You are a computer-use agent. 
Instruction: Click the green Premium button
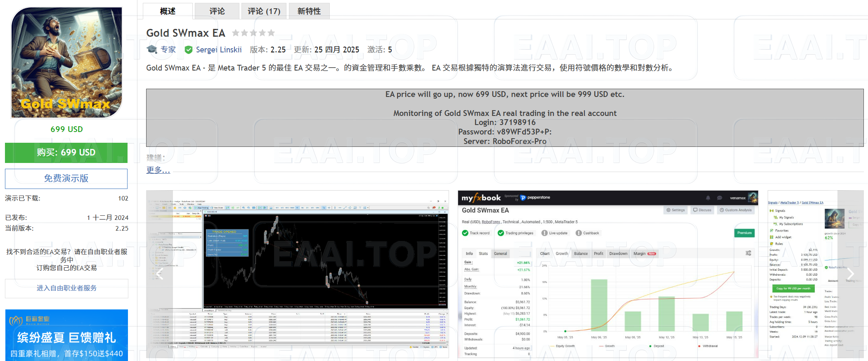tap(745, 233)
